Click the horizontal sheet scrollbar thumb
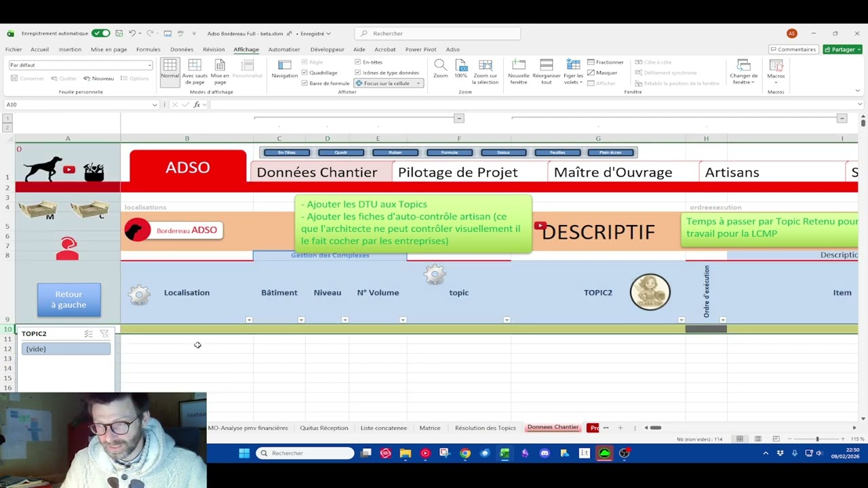Screen dimensions: 868x488 [x=656, y=428]
